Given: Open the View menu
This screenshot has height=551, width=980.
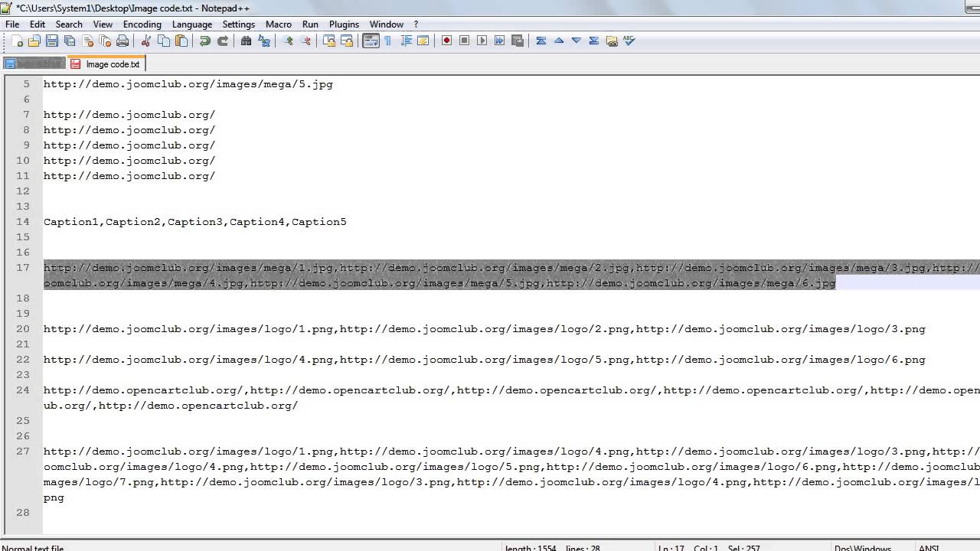Looking at the screenshot, I should pyautogui.click(x=103, y=24).
